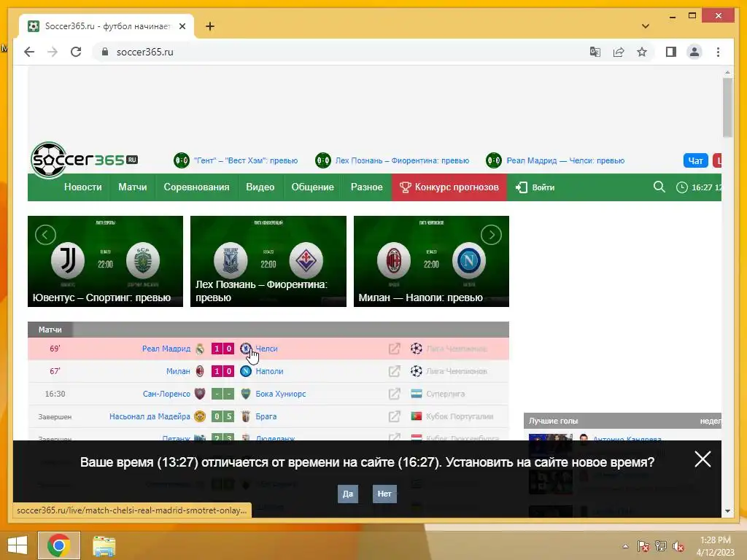Open a new browser tab

(x=210, y=26)
